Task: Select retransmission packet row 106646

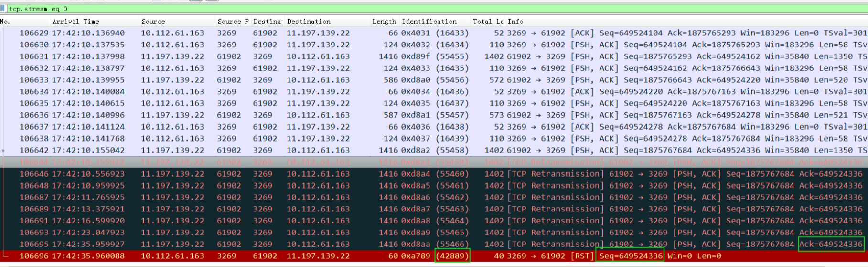Action: coord(434,174)
